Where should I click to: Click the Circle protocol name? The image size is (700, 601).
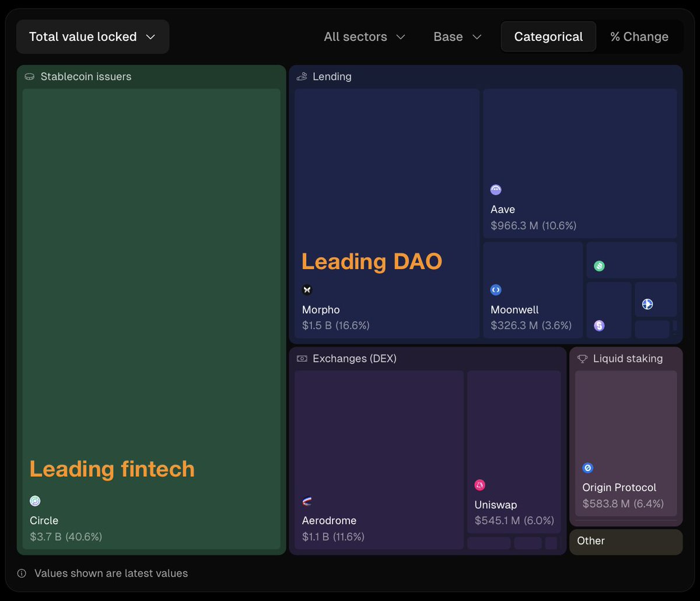click(44, 521)
